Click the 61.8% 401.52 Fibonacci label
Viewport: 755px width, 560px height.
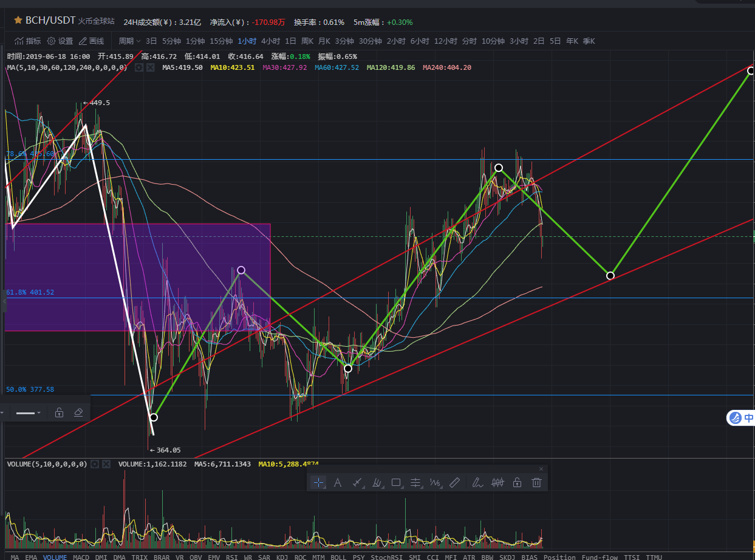click(x=30, y=292)
